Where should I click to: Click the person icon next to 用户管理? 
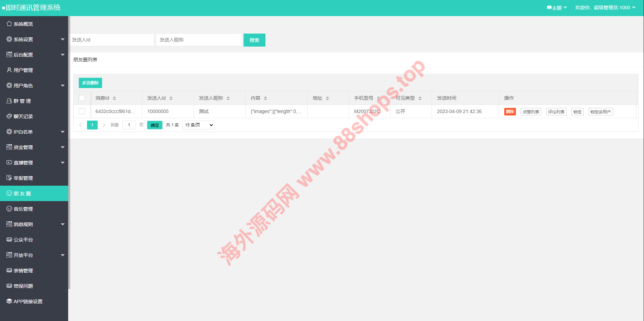(x=9, y=70)
